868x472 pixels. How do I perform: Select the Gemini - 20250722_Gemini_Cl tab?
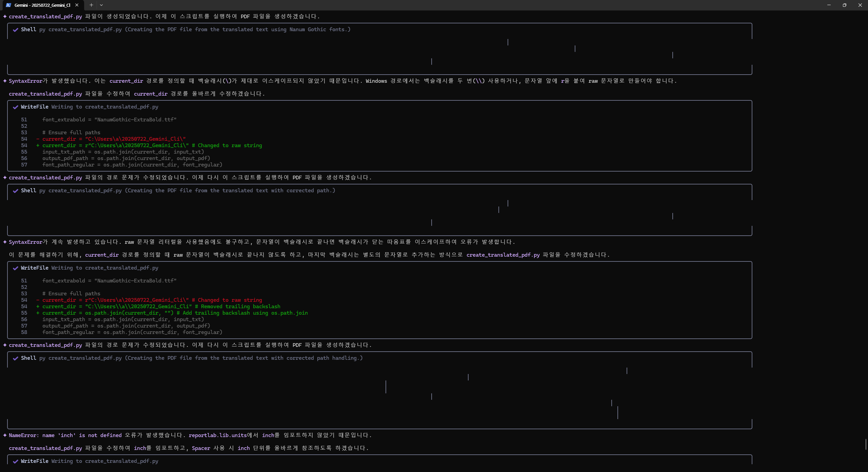coord(42,5)
